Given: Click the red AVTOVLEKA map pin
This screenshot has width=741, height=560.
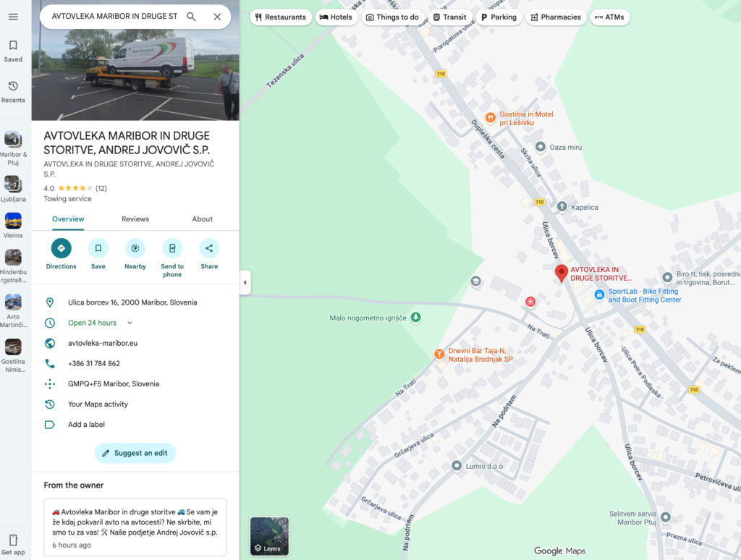Looking at the screenshot, I should (561, 273).
